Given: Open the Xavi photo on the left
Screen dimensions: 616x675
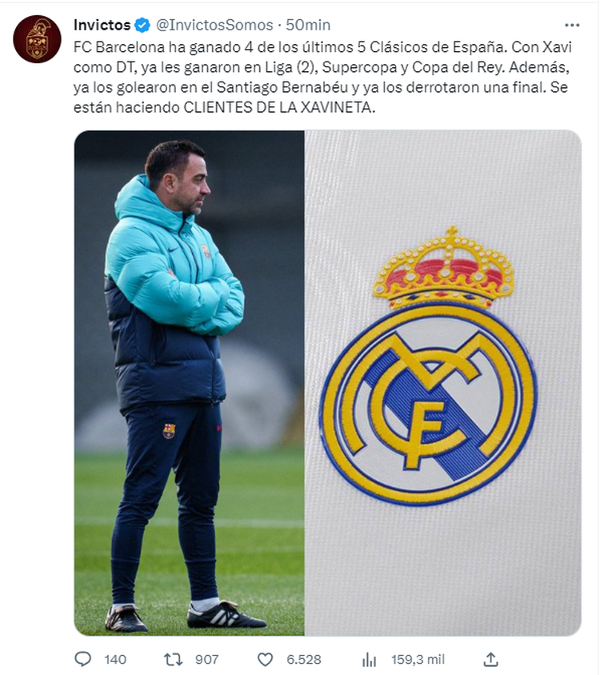Looking at the screenshot, I should [x=190, y=383].
